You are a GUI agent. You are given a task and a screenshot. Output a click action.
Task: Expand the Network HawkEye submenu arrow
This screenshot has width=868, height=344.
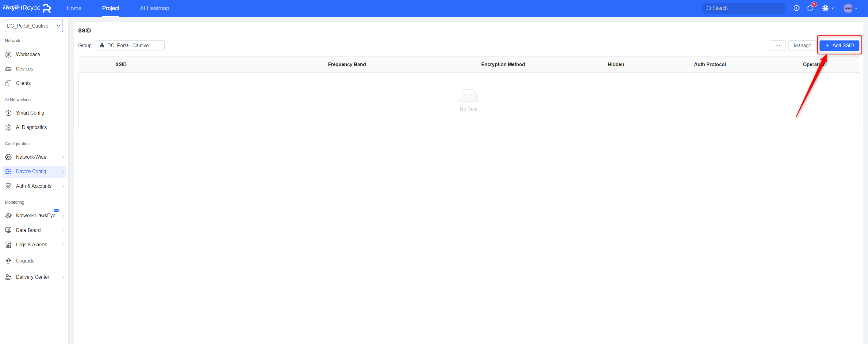pos(63,216)
